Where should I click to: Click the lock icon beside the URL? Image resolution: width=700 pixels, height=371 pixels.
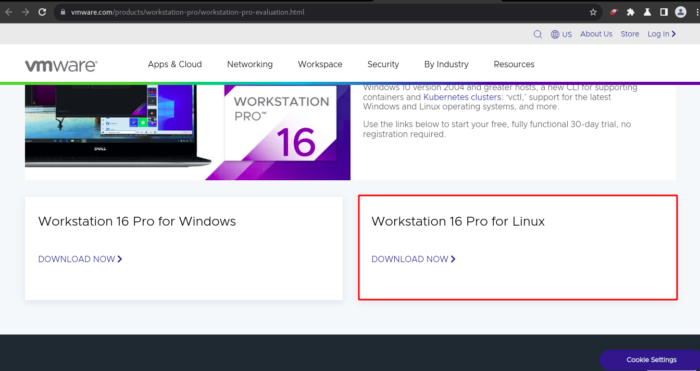click(x=63, y=12)
